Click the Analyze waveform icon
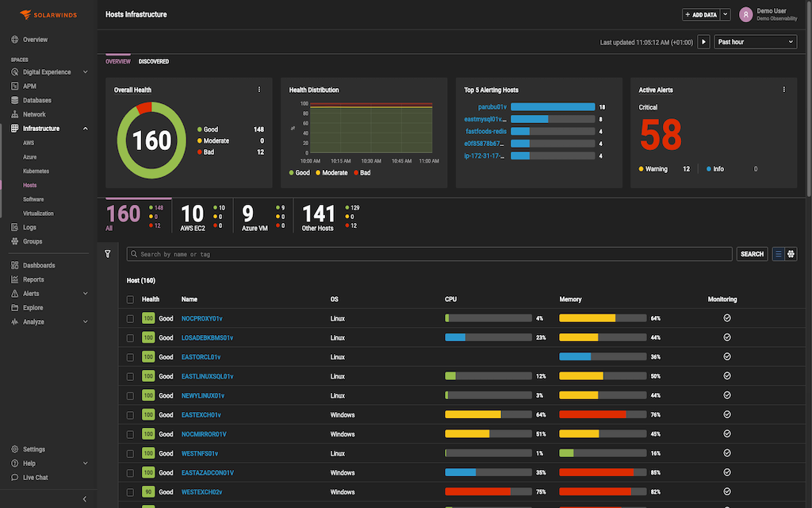This screenshot has height=508, width=812. [14, 321]
